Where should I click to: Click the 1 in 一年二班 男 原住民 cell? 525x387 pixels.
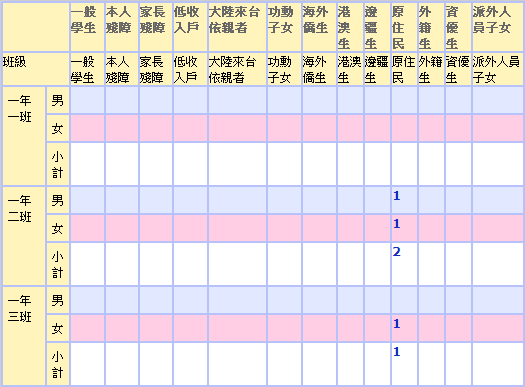397,196
